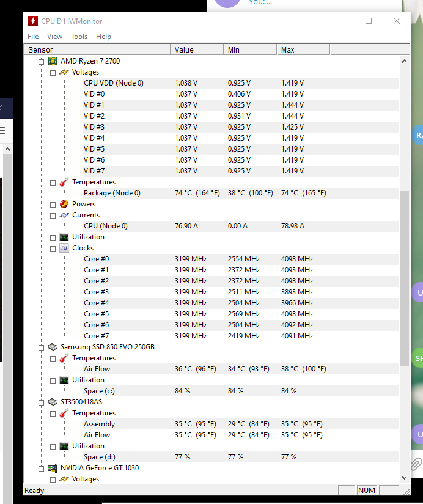Click the Currents wave icon
The width and height of the screenshot is (423, 504).
tap(64, 215)
